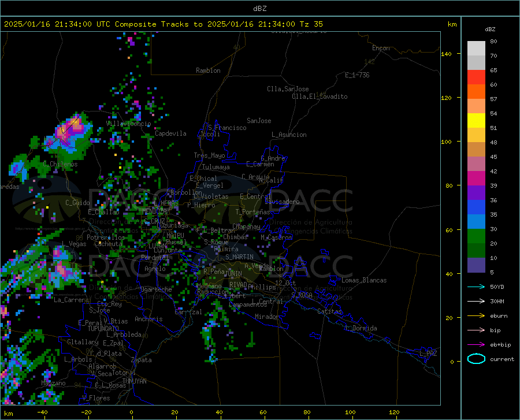
Task: Pick the purple swatch below 39 dBZ
Action: 476,193
